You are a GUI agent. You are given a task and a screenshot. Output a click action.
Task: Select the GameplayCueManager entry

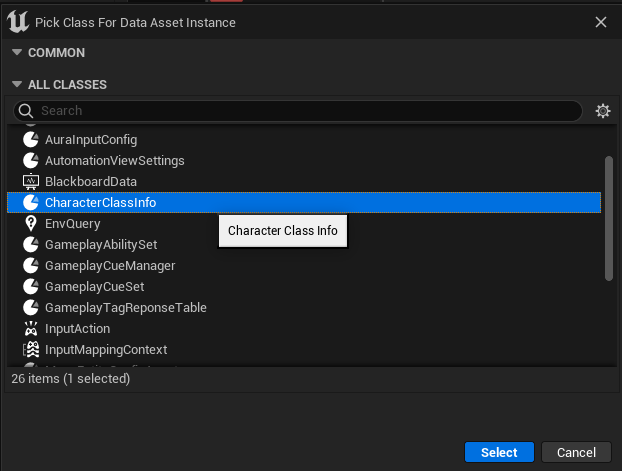click(110, 266)
